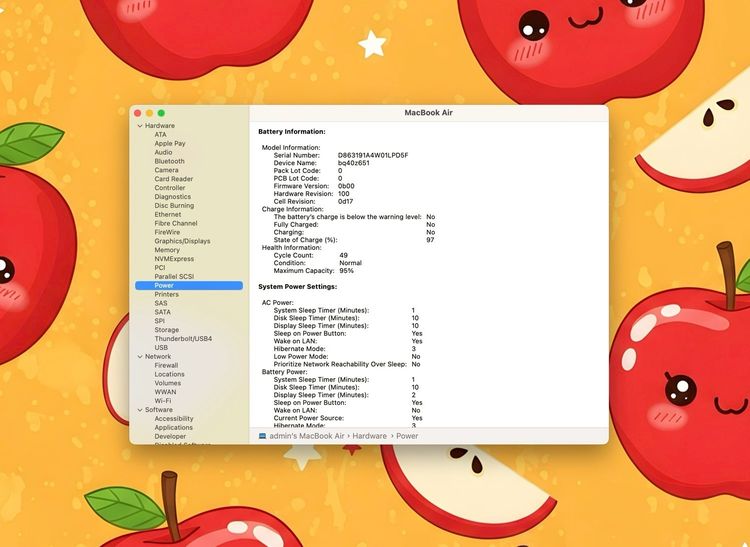Click admin's MacBook Air in path bar
Viewport: 750px width, 547px height.
pos(307,436)
